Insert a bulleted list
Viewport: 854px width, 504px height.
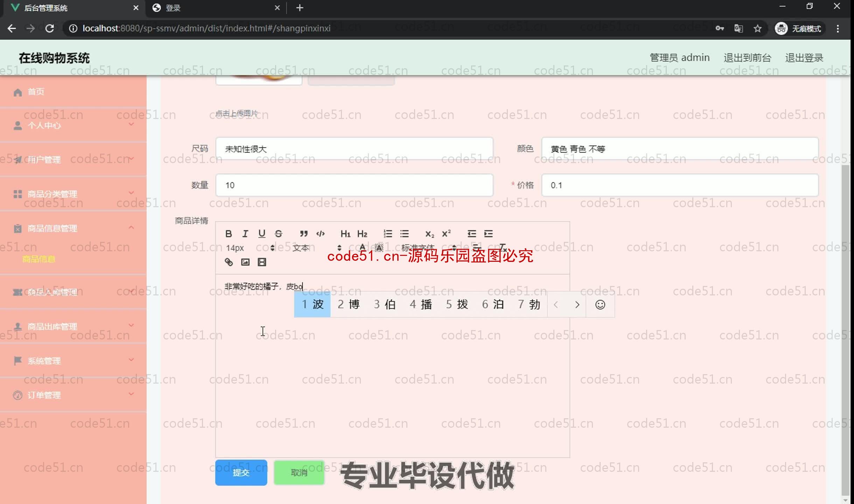[x=404, y=233]
